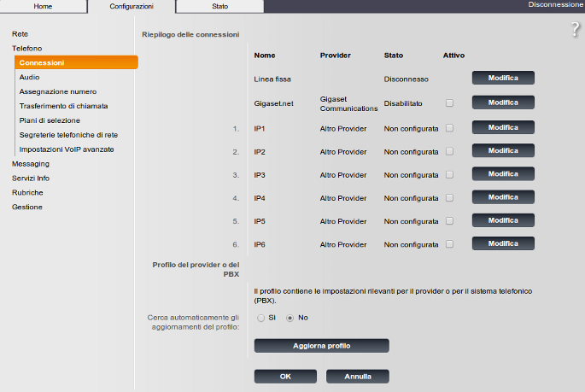This screenshot has width=585, height=392.
Task: Open the Stato tab
Action: point(219,6)
